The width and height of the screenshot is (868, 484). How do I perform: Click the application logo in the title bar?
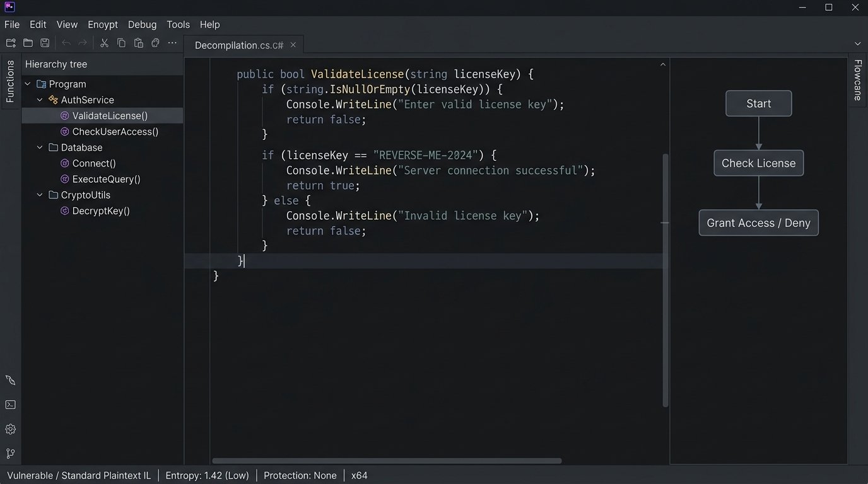9,7
